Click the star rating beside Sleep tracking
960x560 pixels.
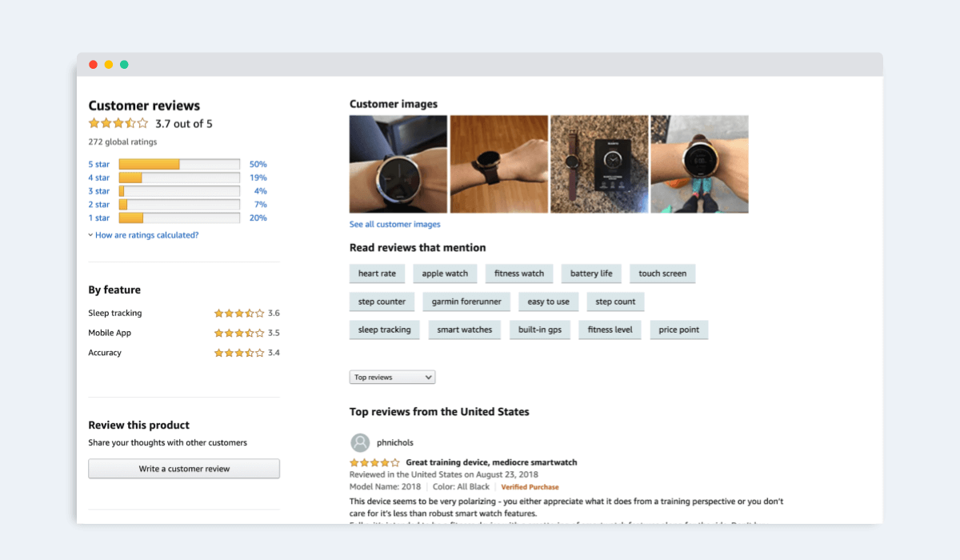coord(240,313)
